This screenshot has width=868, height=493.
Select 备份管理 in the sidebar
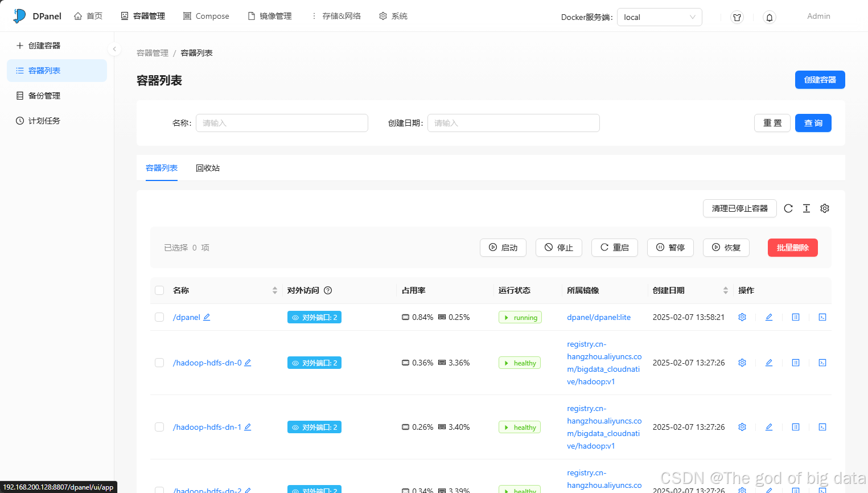coord(57,96)
